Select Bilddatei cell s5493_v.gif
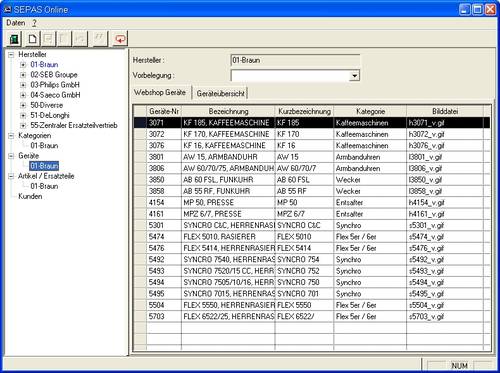This screenshot has width=500, height=373. click(x=445, y=271)
